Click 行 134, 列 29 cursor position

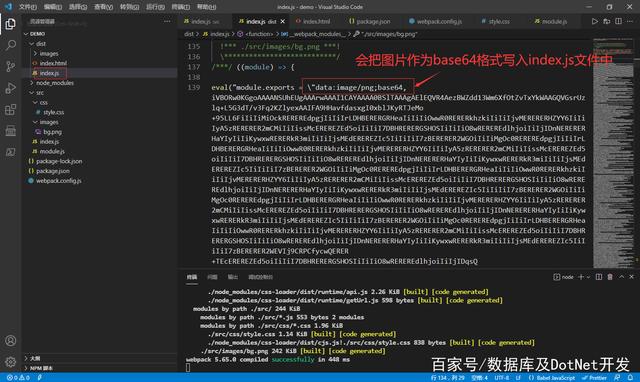click(x=448, y=378)
